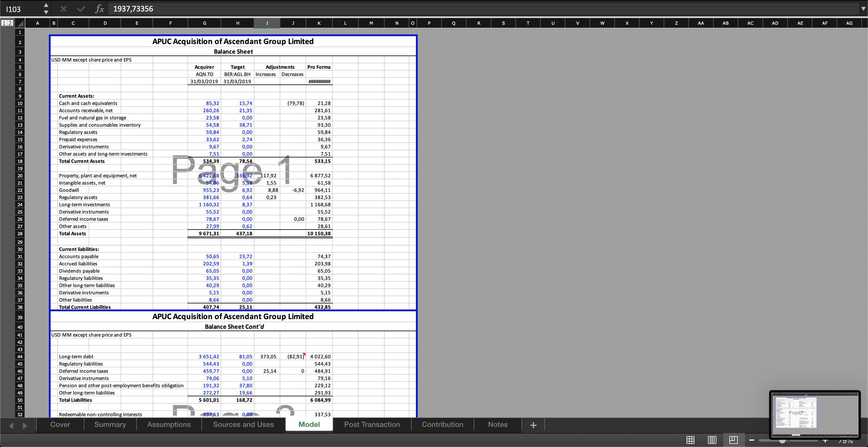Select outline level 1 button
This screenshot has height=447, width=868.
4,23
